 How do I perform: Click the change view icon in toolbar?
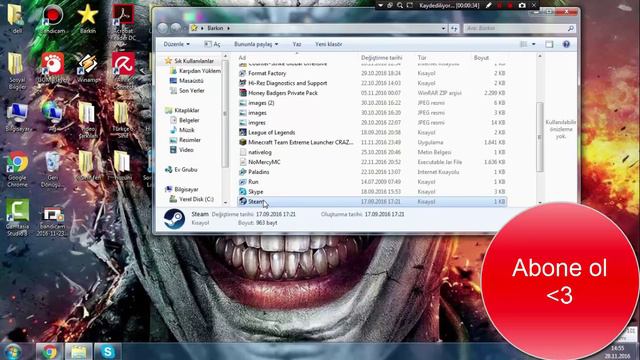(523, 44)
